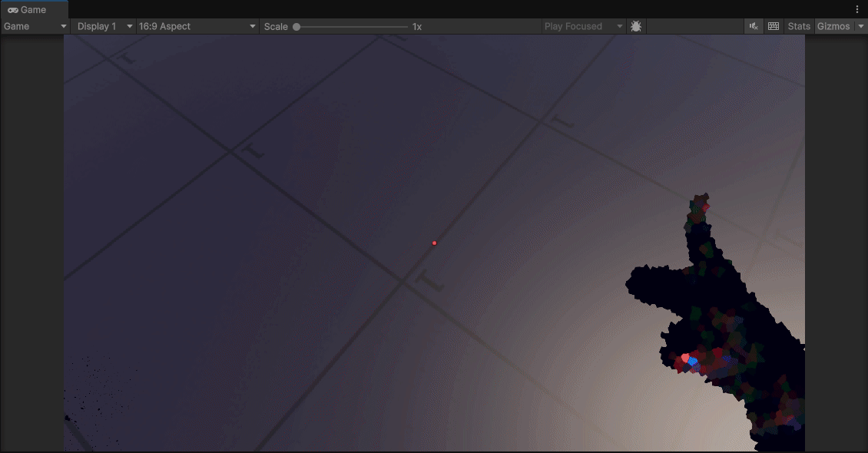Click the gamepad icon in Game tab

[x=13, y=10]
